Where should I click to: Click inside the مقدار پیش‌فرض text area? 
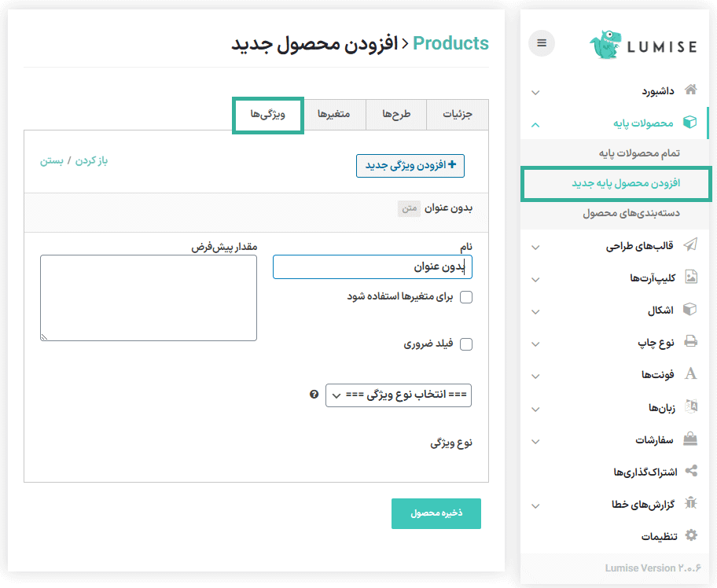click(149, 297)
